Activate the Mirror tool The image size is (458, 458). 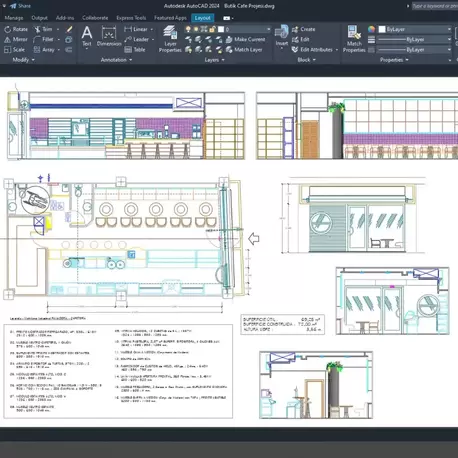point(16,39)
